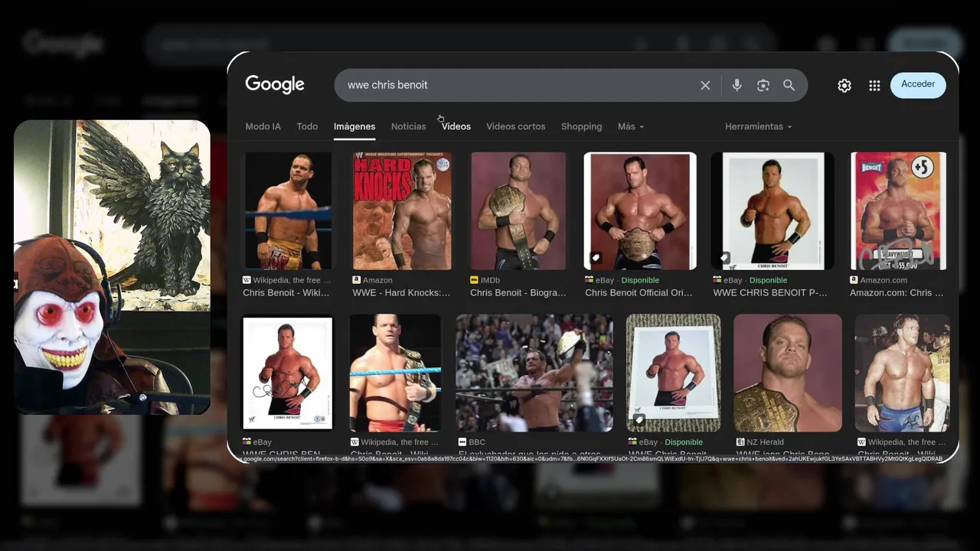The height and width of the screenshot is (551, 980).
Task: Open the Amazon.com trading card thumbnail
Action: click(x=898, y=210)
